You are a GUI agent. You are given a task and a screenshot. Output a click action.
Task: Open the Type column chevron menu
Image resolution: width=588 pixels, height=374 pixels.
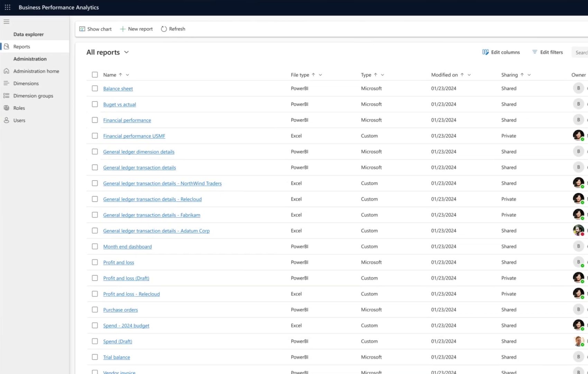click(x=383, y=75)
